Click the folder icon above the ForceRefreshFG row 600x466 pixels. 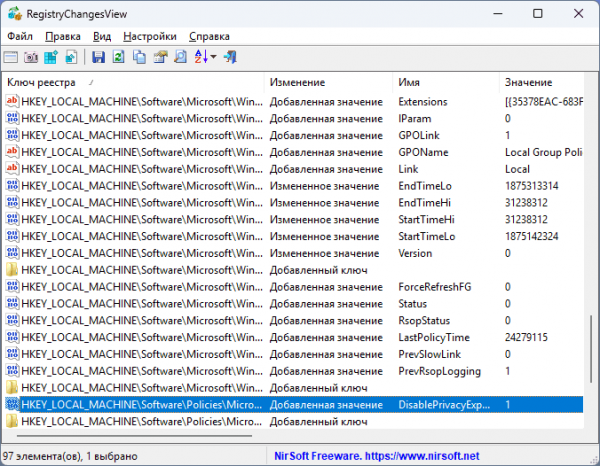point(12,270)
